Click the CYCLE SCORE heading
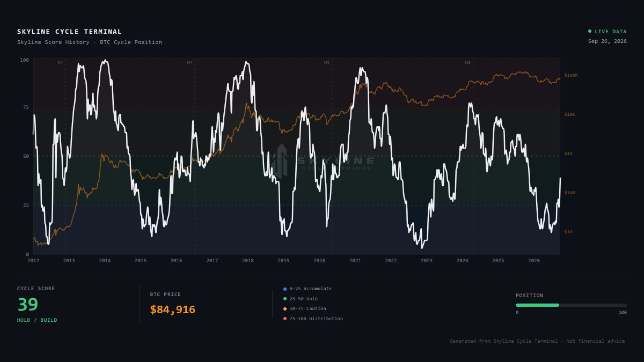This screenshot has height=362, width=644. click(x=36, y=289)
